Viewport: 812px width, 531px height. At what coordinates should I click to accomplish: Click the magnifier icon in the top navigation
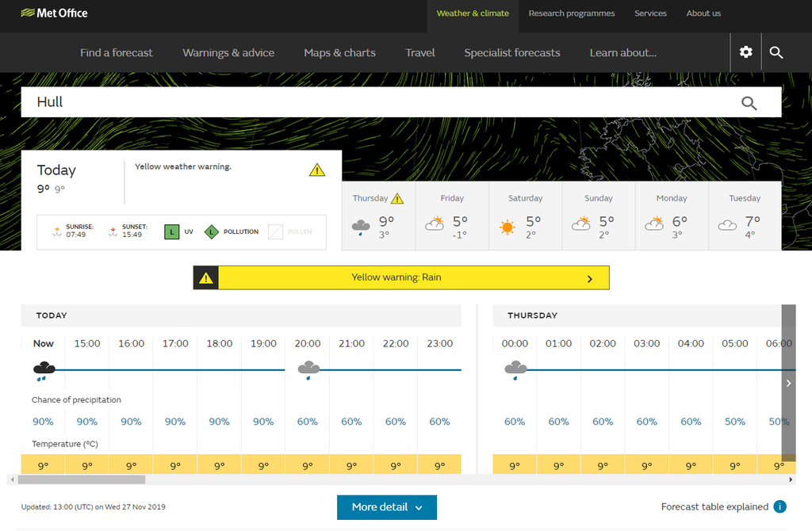[x=776, y=52]
